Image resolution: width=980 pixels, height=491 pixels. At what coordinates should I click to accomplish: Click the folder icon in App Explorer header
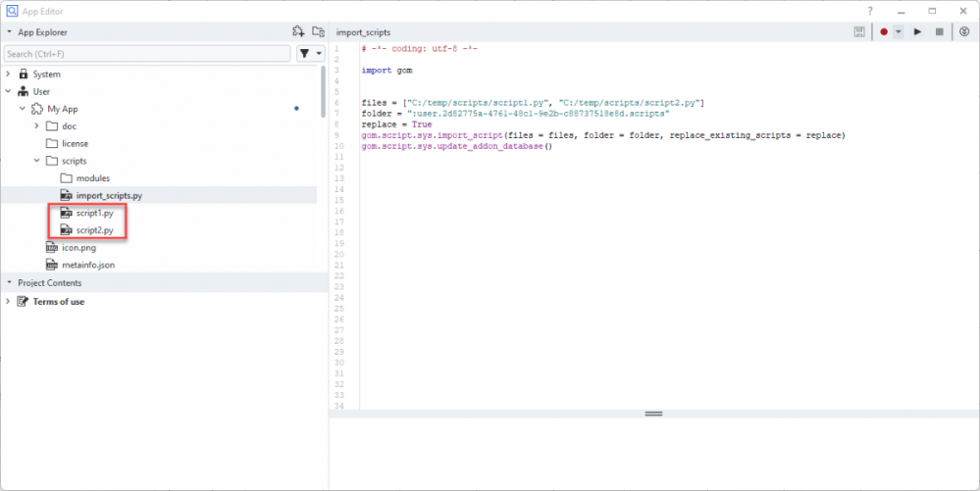pyautogui.click(x=317, y=32)
